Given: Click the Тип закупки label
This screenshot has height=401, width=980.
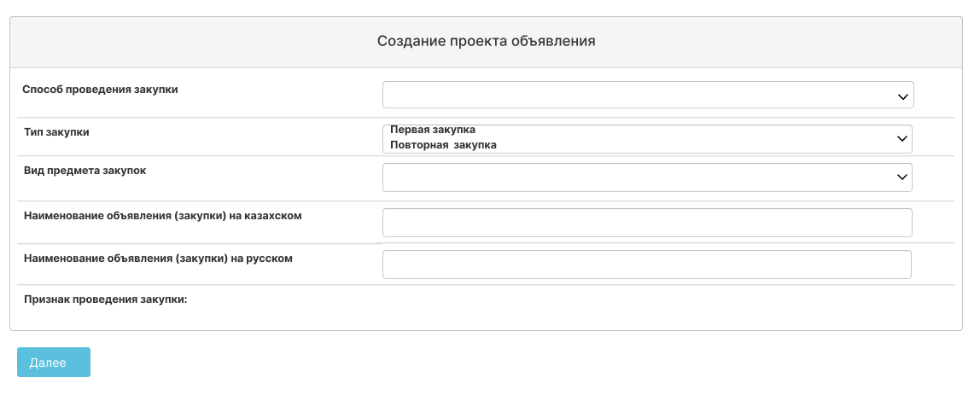Looking at the screenshot, I should 56,132.
